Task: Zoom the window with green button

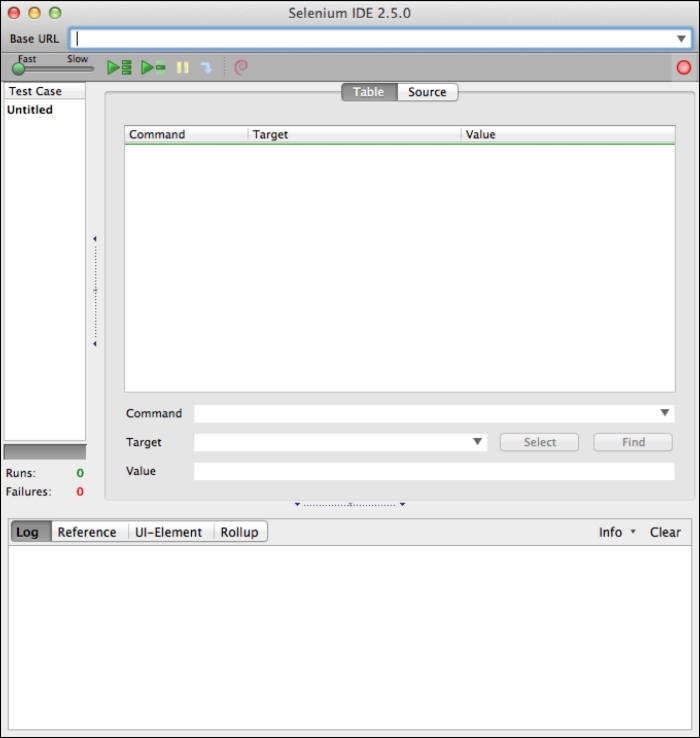Action: click(55, 13)
